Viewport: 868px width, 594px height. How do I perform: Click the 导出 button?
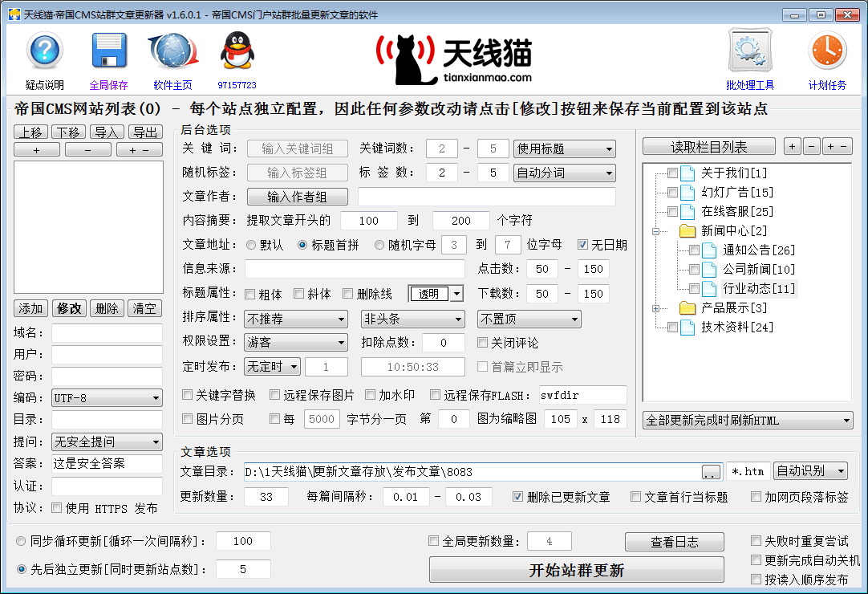pos(145,132)
